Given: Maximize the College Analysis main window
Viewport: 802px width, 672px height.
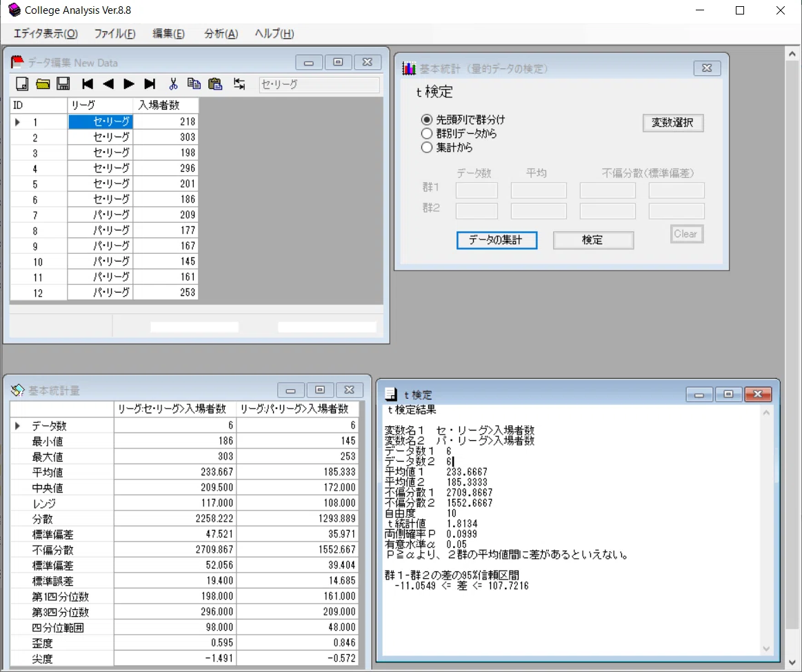Looking at the screenshot, I should (x=740, y=10).
